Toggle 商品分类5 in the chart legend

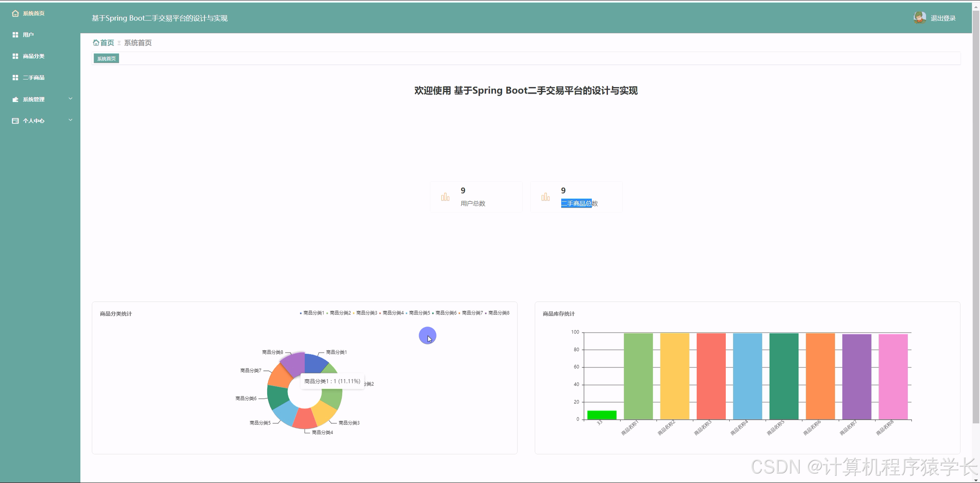(x=419, y=313)
